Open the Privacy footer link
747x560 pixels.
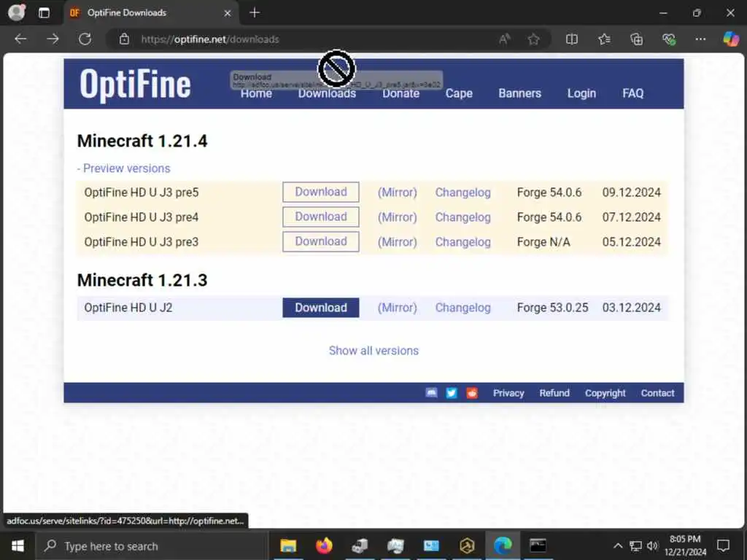pyautogui.click(x=508, y=393)
